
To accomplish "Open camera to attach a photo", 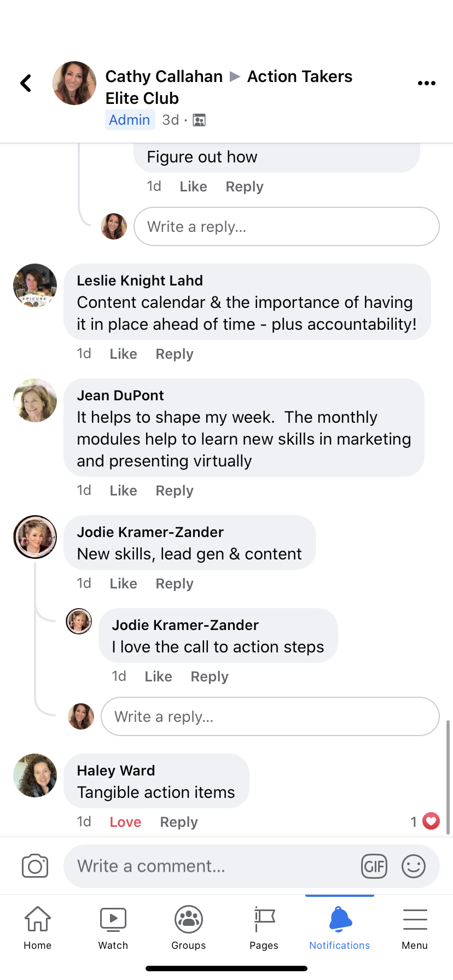I will (35, 866).
